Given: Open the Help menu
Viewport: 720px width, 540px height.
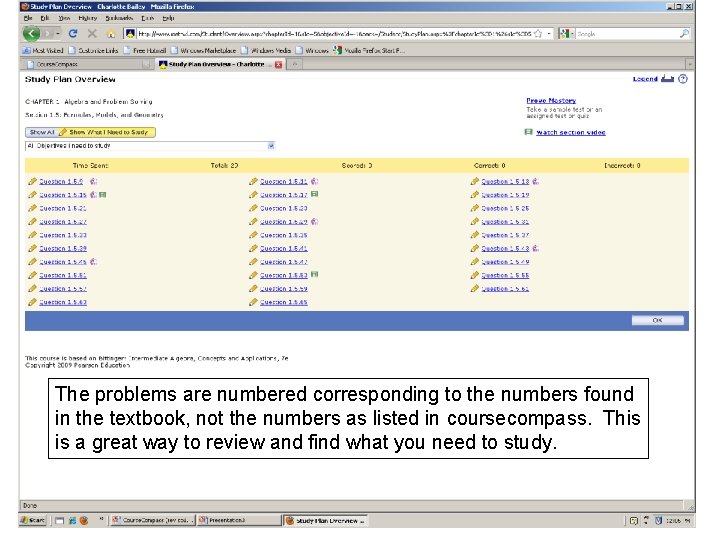Looking at the screenshot, I should tap(168, 18).
